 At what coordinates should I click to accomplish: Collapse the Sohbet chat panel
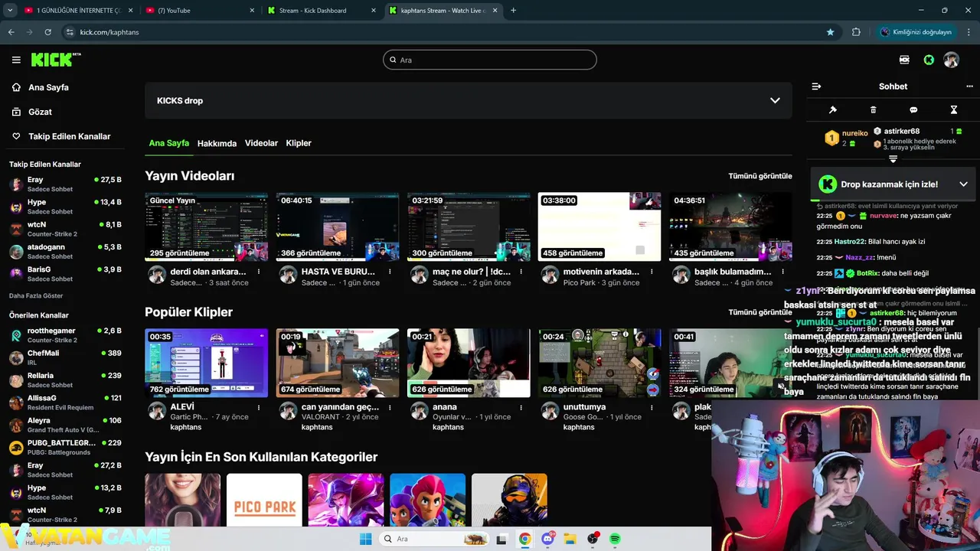tap(816, 86)
